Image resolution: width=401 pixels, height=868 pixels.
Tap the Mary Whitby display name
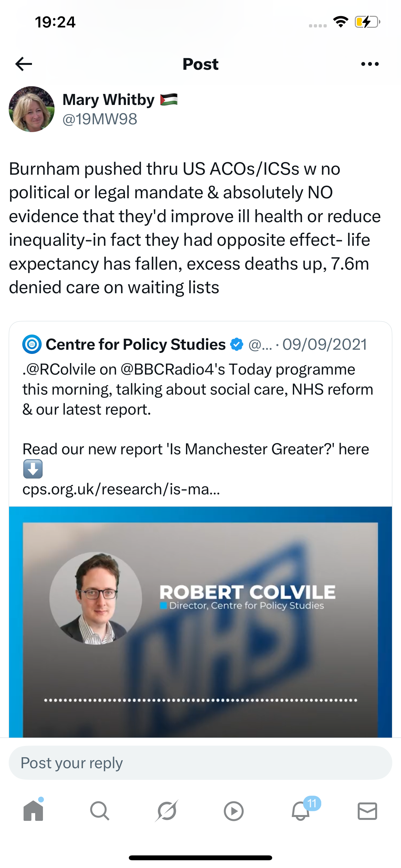tap(108, 100)
